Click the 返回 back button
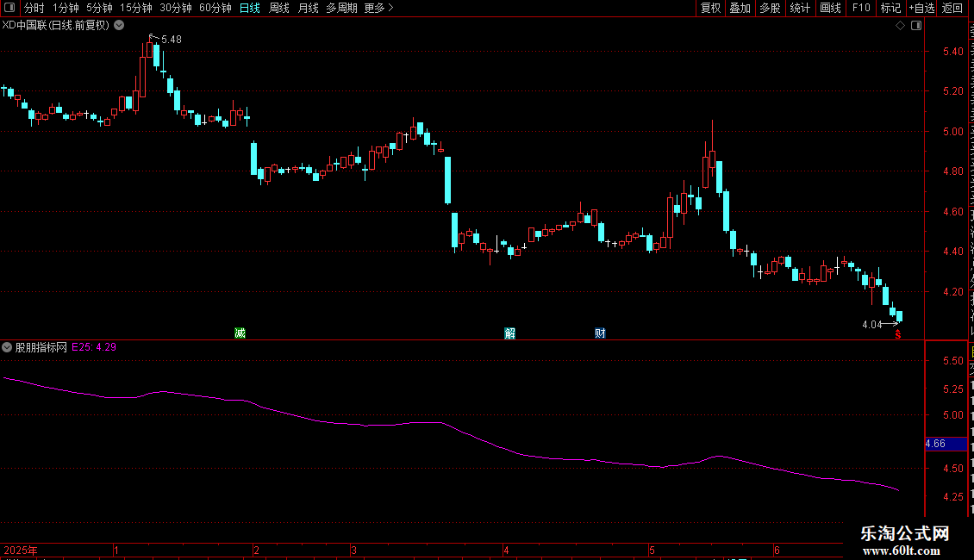974x560 pixels. pyautogui.click(x=952, y=8)
